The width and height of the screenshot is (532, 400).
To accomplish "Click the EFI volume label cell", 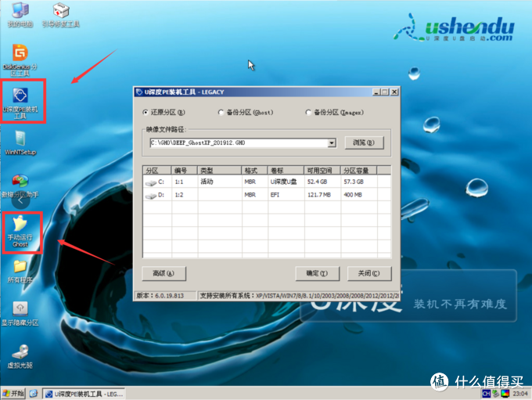I will click(x=275, y=195).
